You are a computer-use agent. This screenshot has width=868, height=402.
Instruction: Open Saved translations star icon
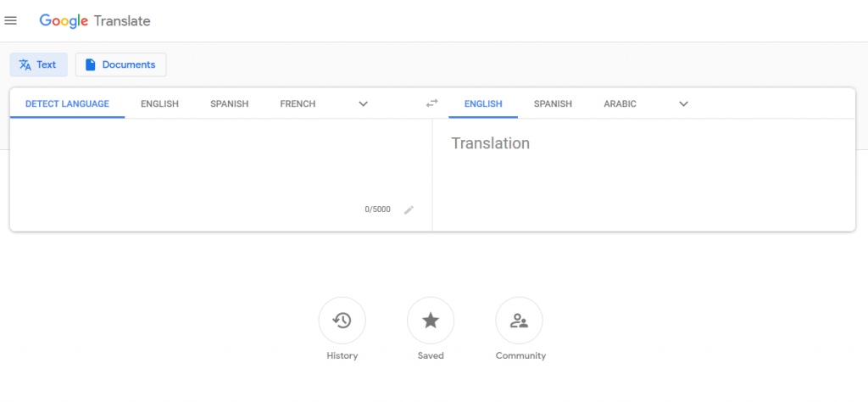pyautogui.click(x=431, y=321)
